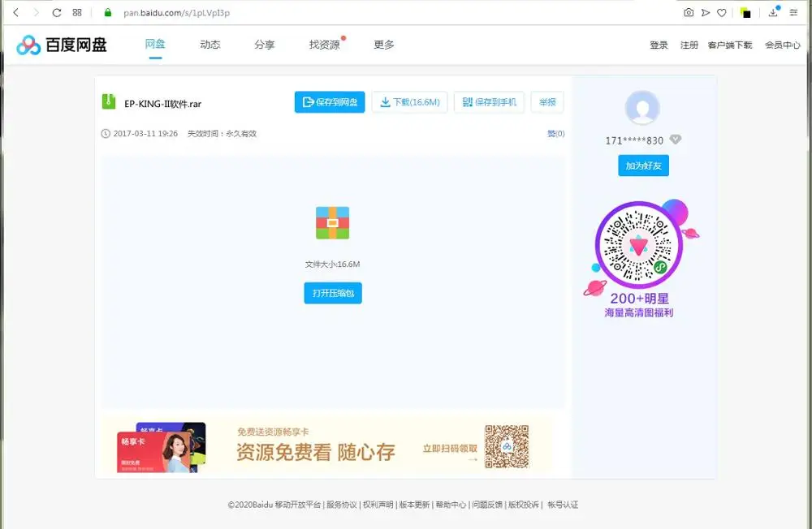Click the 保存到网盘 button
This screenshot has width=812, height=529.
(x=330, y=102)
